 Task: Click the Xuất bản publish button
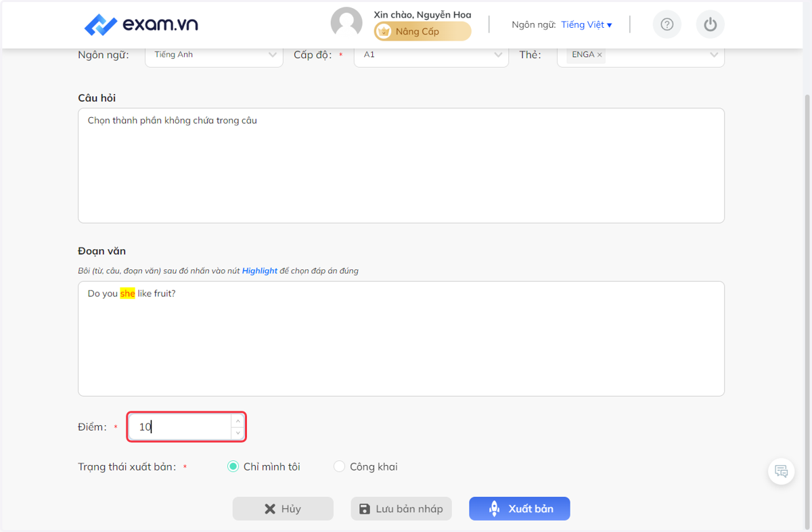tap(520, 508)
